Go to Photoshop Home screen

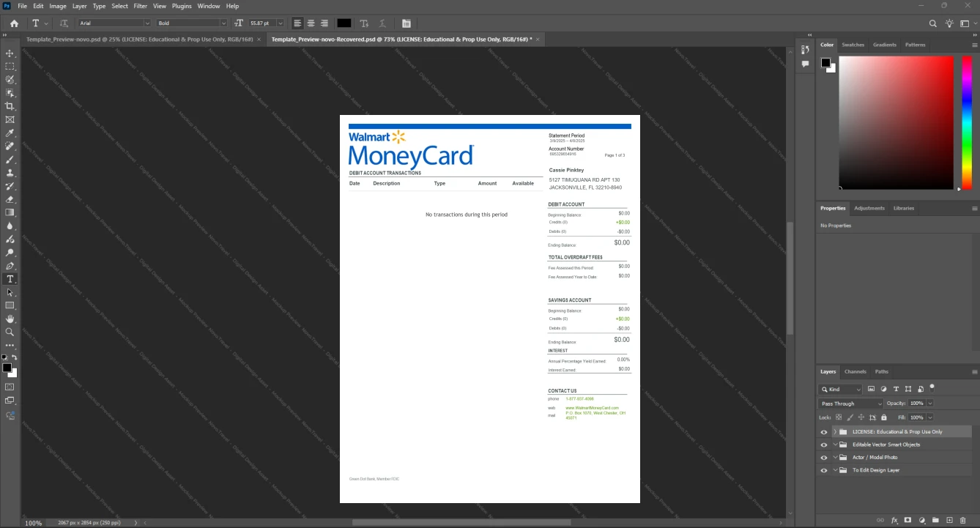14,23
